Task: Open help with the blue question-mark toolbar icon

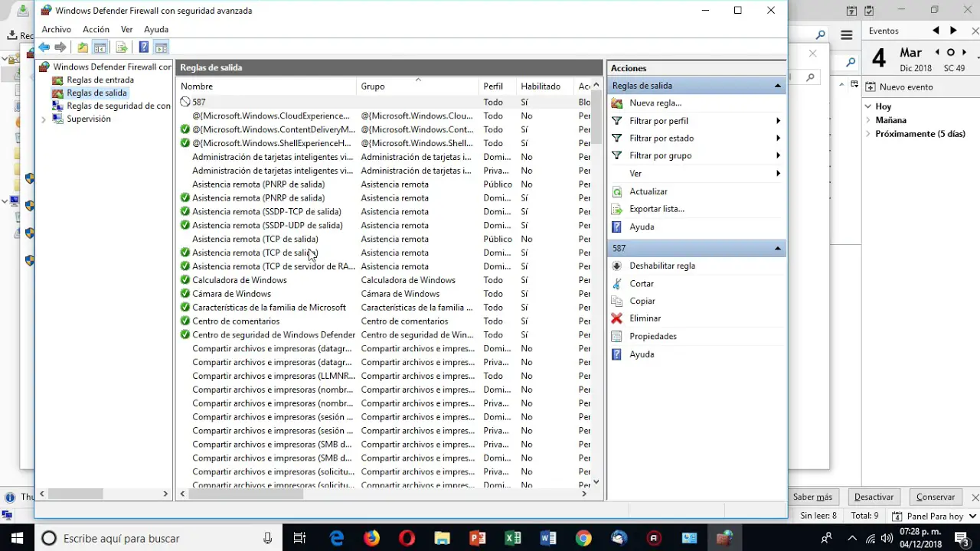Action: point(143,47)
